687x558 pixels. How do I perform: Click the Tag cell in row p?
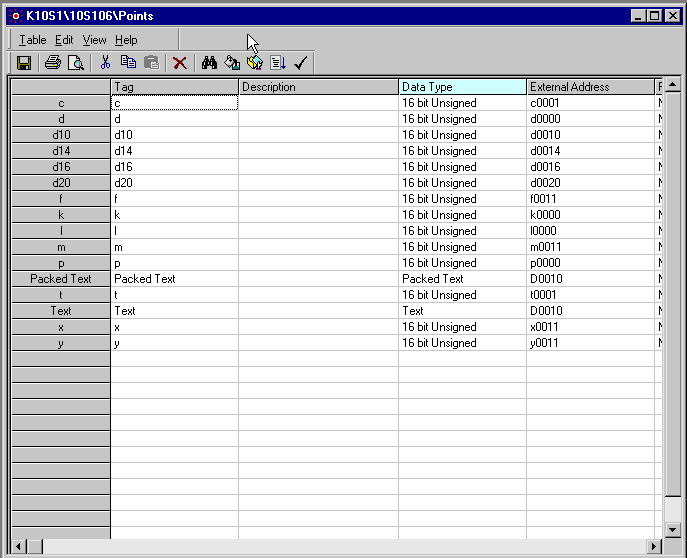[175, 263]
